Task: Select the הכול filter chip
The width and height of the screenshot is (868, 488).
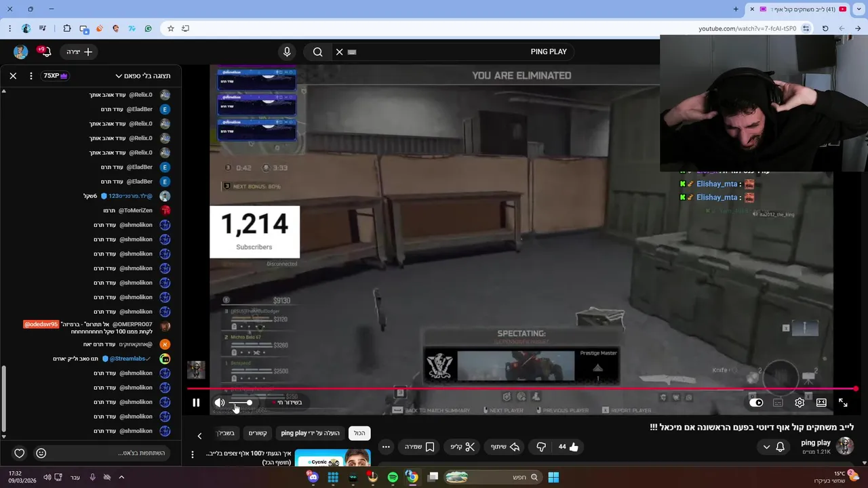Action: [x=359, y=433]
